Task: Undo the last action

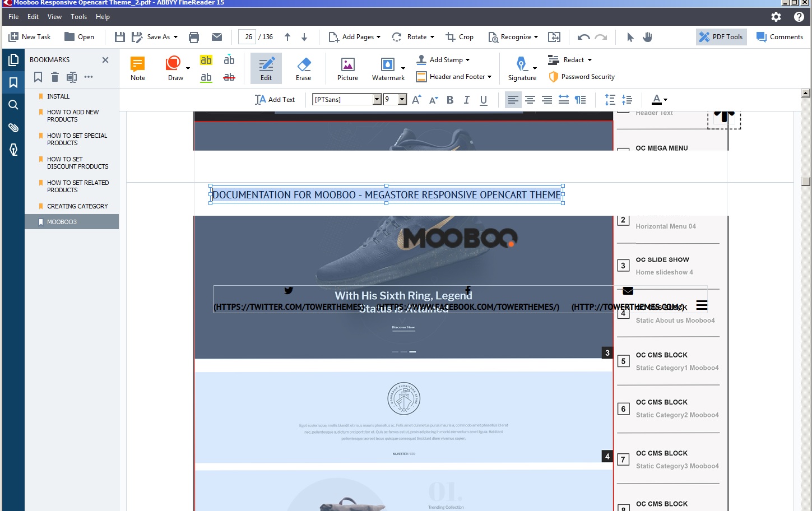Action: [583, 37]
